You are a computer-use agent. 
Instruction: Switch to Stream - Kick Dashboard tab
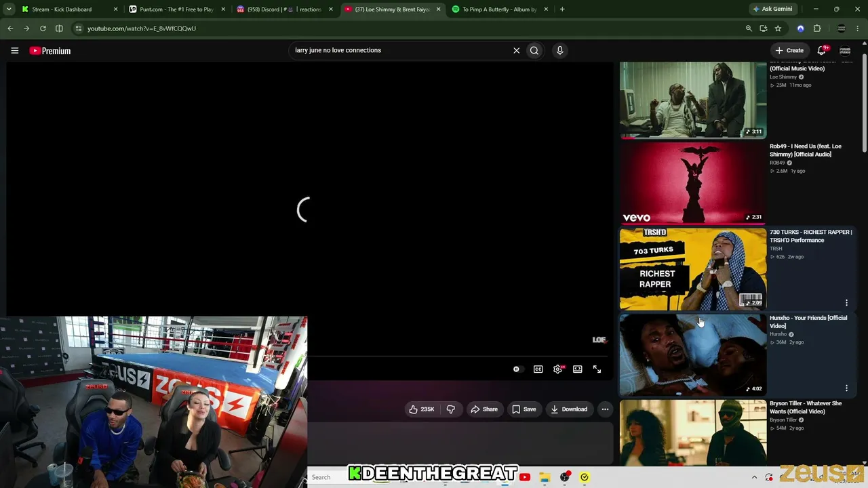tap(62, 9)
